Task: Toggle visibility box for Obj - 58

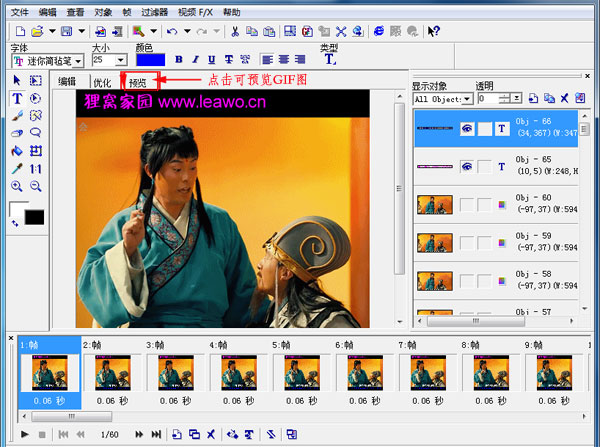Action: tap(467, 281)
